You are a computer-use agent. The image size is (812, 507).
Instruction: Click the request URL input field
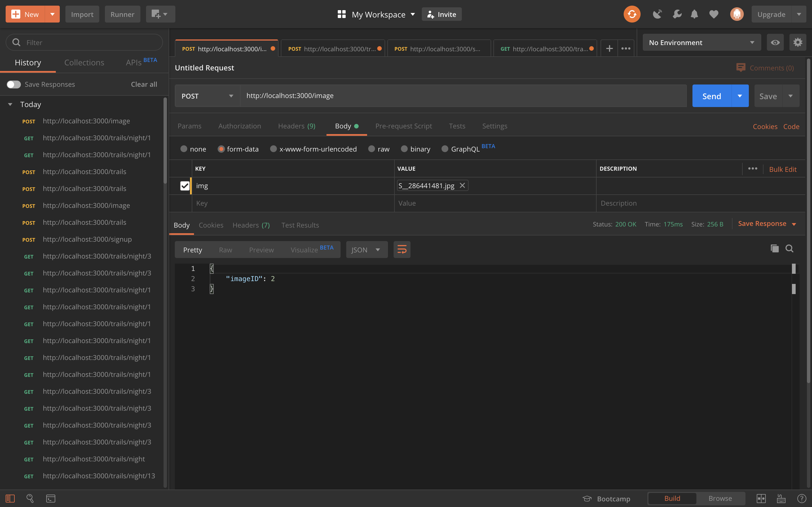463,96
